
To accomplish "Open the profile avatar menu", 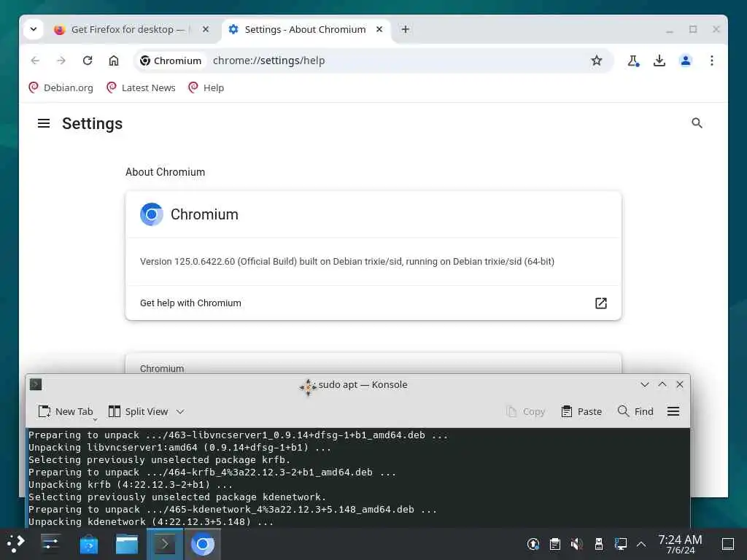I will [x=686, y=61].
